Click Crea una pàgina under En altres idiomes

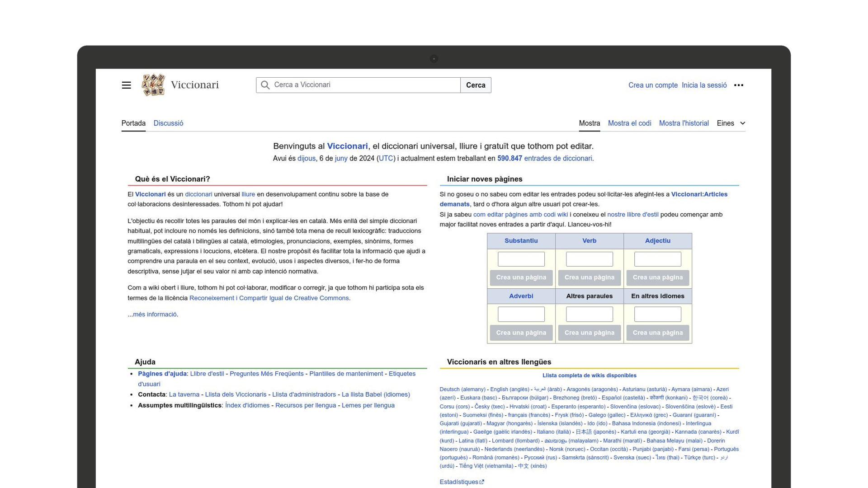click(x=658, y=333)
